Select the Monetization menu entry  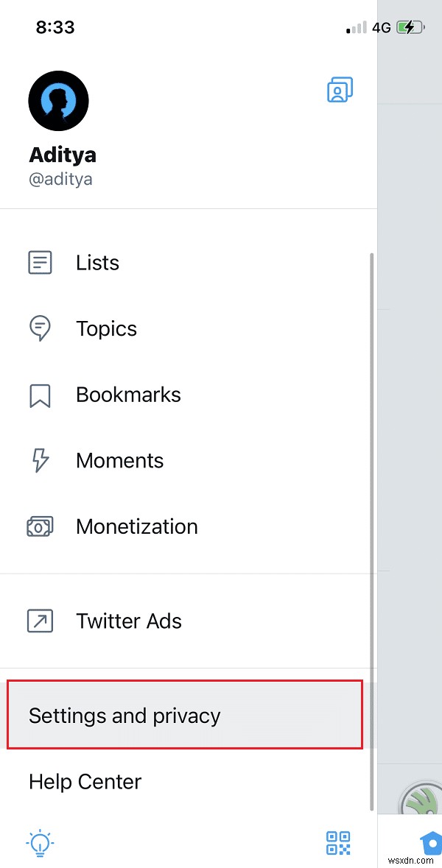tap(137, 526)
